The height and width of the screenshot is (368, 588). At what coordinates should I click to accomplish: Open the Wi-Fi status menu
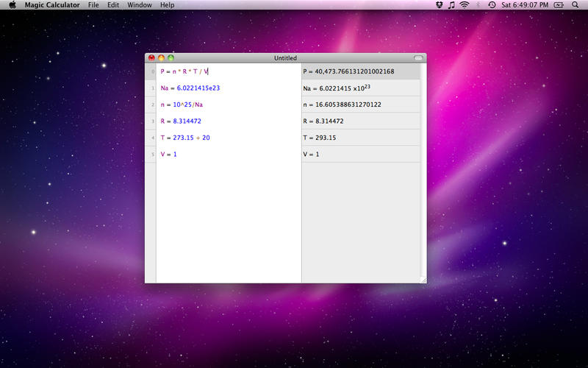point(465,5)
